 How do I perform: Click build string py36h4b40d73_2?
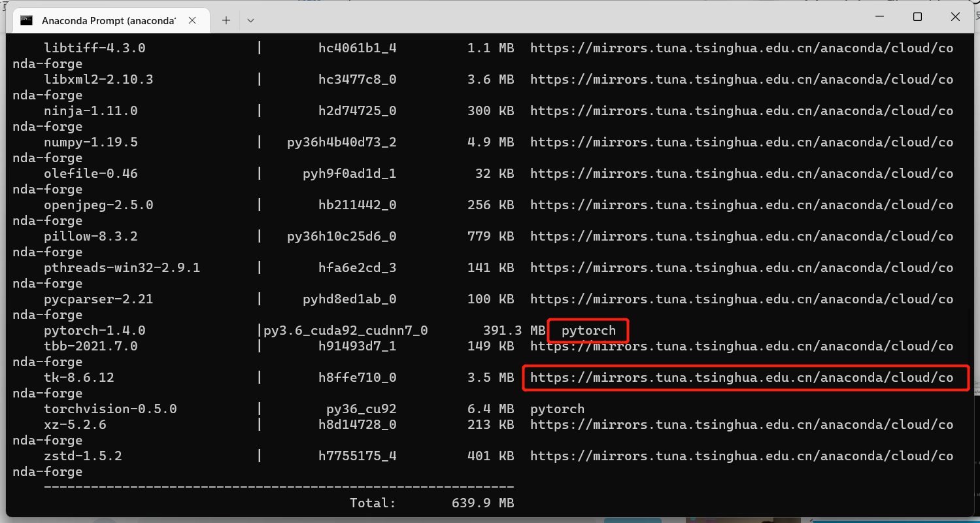coord(342,142)
